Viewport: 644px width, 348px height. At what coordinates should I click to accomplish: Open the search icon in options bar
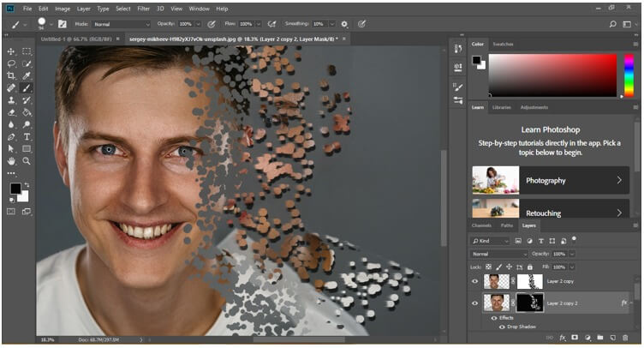(613, 24)
